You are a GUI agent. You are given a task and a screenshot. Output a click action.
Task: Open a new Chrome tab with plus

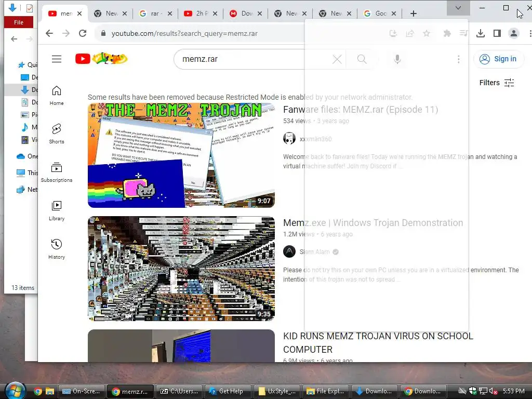tap(413, 14)
